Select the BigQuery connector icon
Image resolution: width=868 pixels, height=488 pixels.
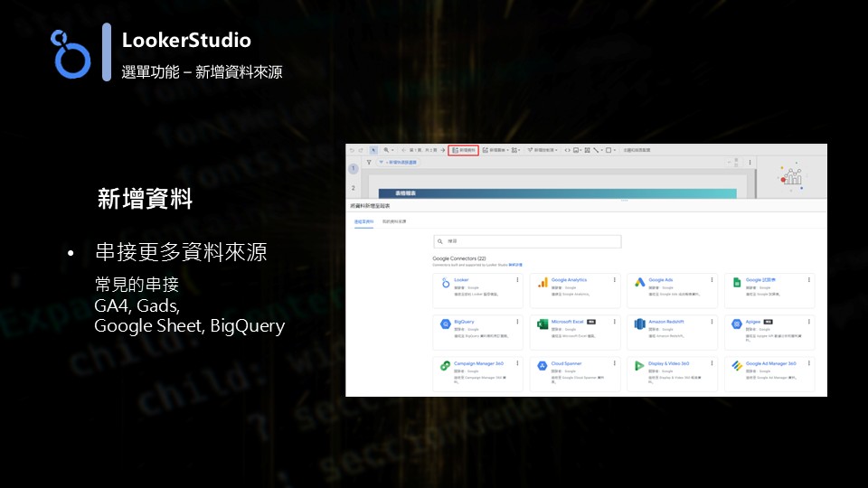pos(445,324)
